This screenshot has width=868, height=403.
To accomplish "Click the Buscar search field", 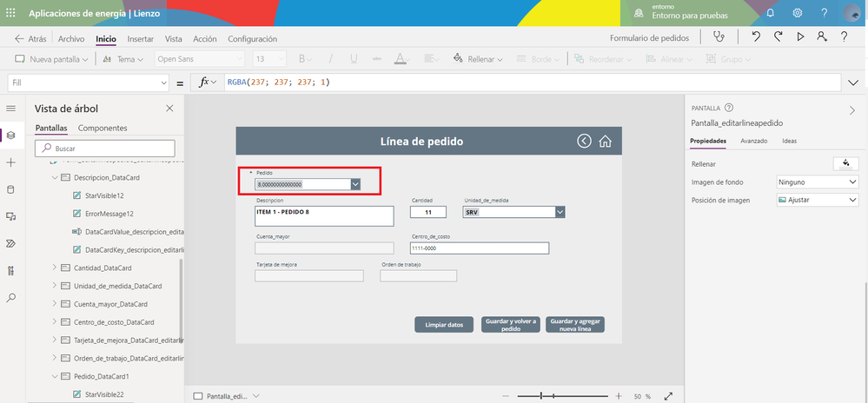I will 105,149.
